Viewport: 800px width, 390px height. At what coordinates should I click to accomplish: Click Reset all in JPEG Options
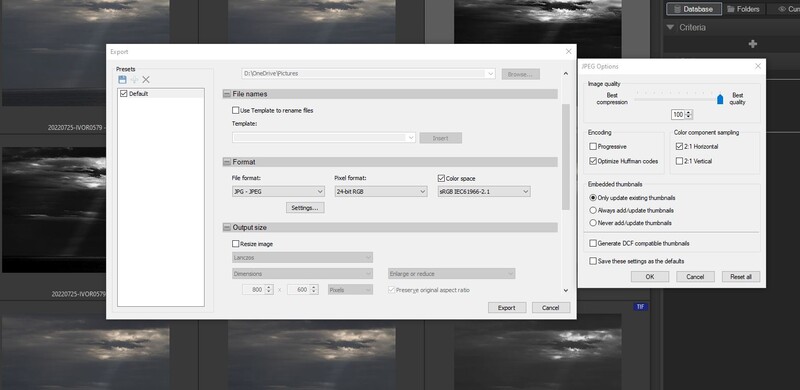tap(741, 277)
